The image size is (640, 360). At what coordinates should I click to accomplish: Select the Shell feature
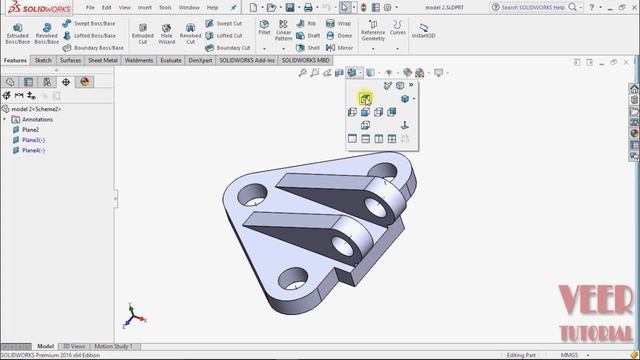[x=308, y=48]
